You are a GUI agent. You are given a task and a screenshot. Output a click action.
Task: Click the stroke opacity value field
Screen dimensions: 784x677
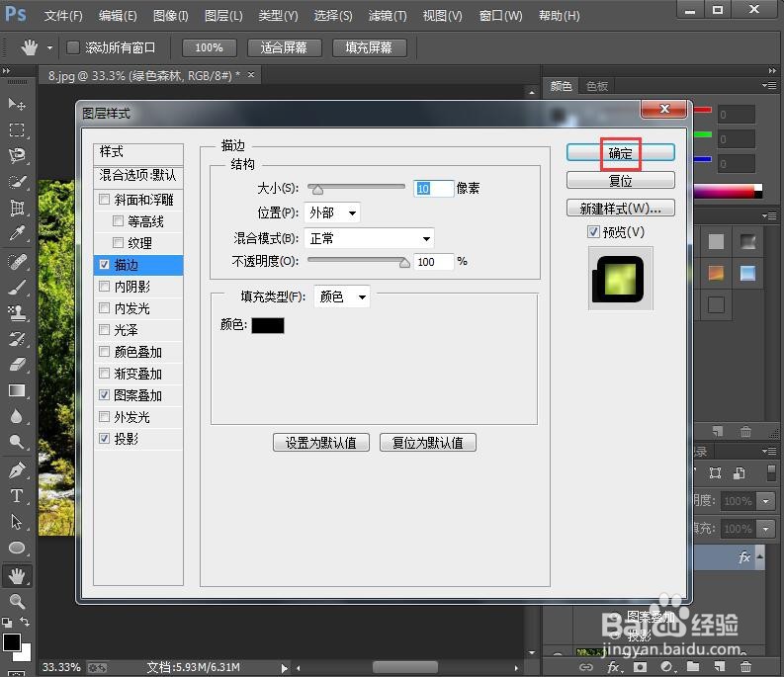click(x=433, y=262)
